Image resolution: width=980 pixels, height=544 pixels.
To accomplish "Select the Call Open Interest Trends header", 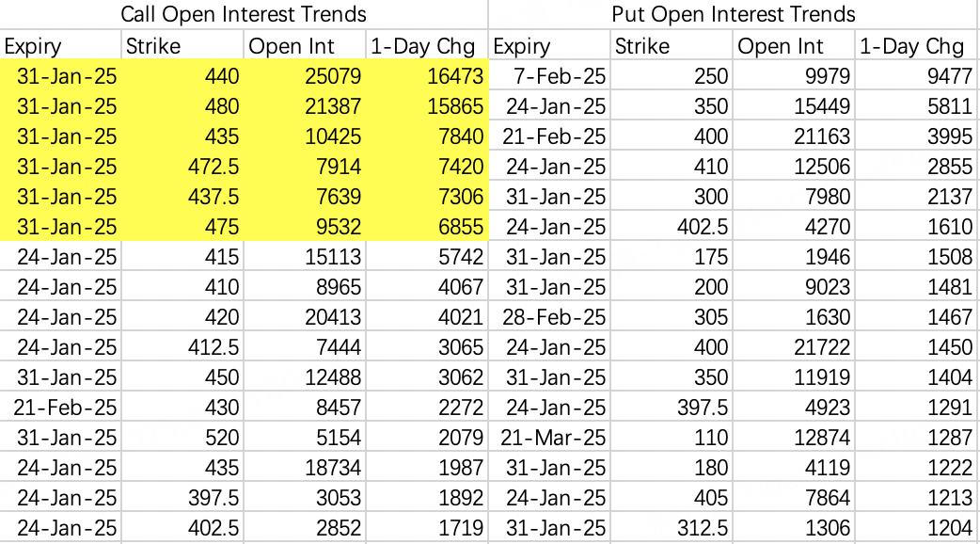I will [x=244, y=14].
